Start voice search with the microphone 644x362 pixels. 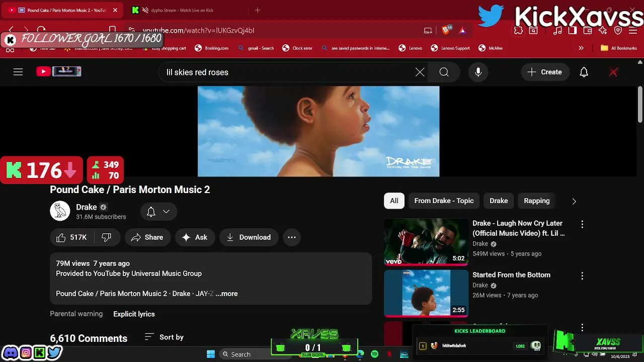[x=478, y=72]
